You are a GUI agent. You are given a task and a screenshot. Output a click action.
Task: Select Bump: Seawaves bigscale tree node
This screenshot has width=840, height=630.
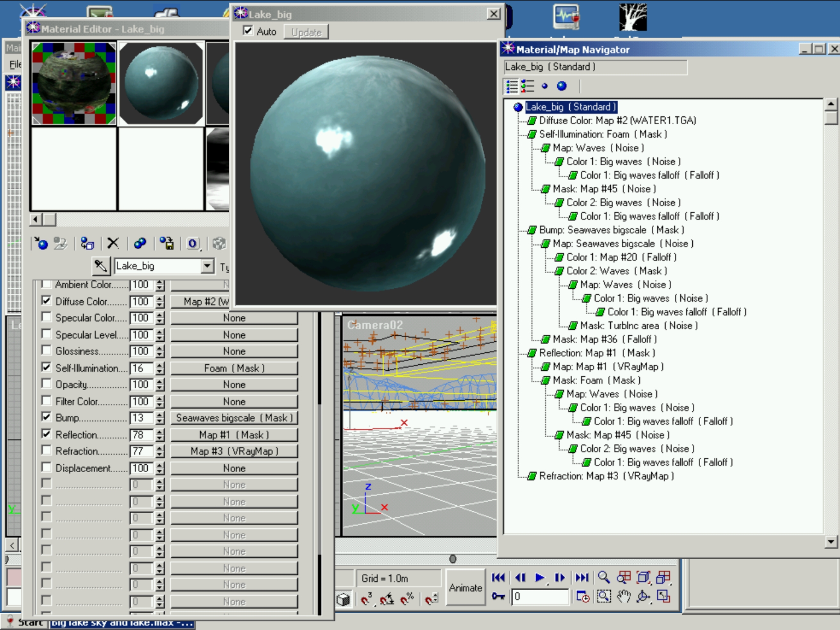click(x=611, y=230)
